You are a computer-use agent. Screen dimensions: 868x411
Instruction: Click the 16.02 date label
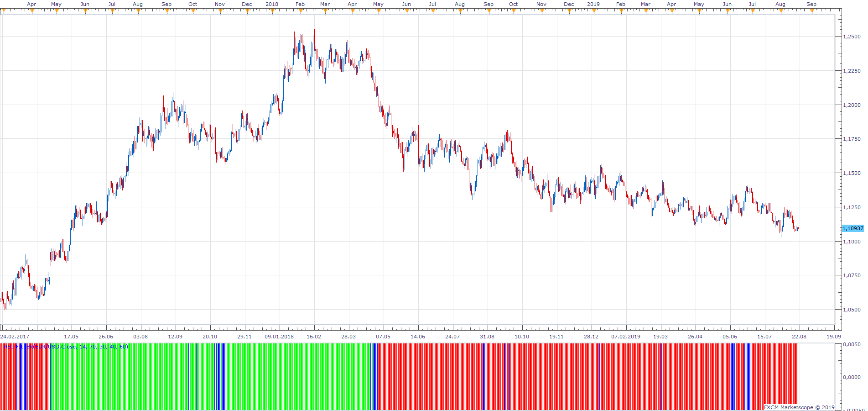[x=314, y=337]
